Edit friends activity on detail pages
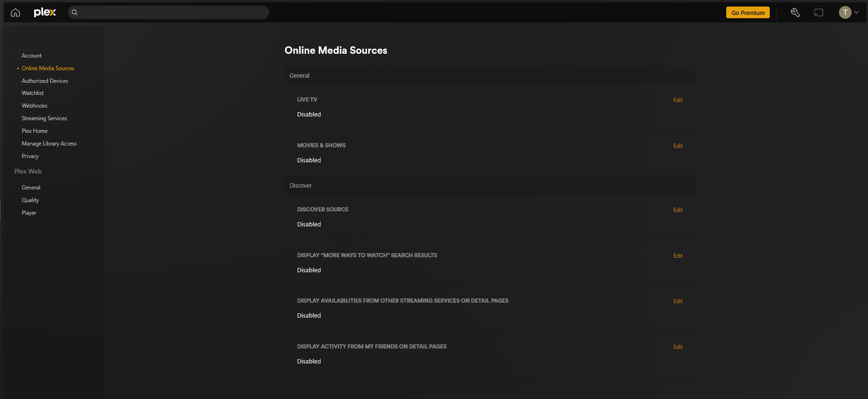The image size is (868, 399). coord(678,347)
